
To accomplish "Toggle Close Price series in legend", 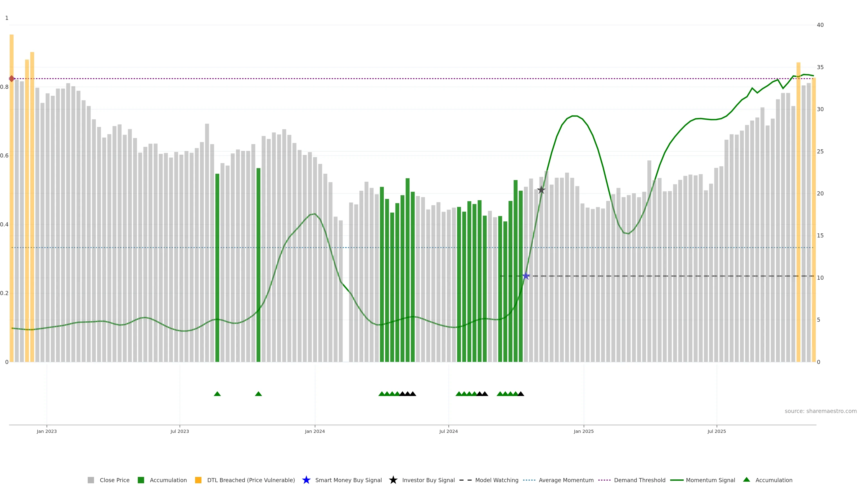I will click(115, 480).
